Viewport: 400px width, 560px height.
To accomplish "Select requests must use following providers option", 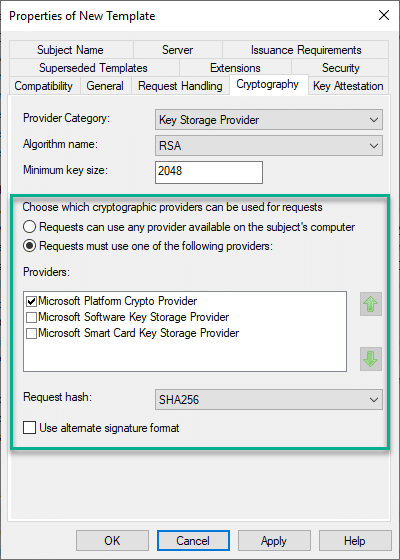I will pyautogui.click(x=29, y=246).
